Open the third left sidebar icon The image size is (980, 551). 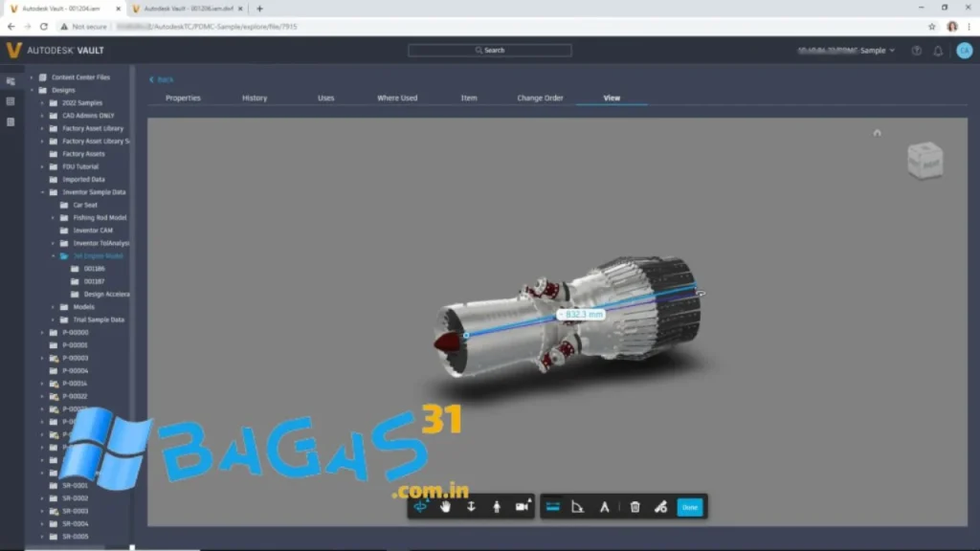pyautogui.click(x=11, y=121)
